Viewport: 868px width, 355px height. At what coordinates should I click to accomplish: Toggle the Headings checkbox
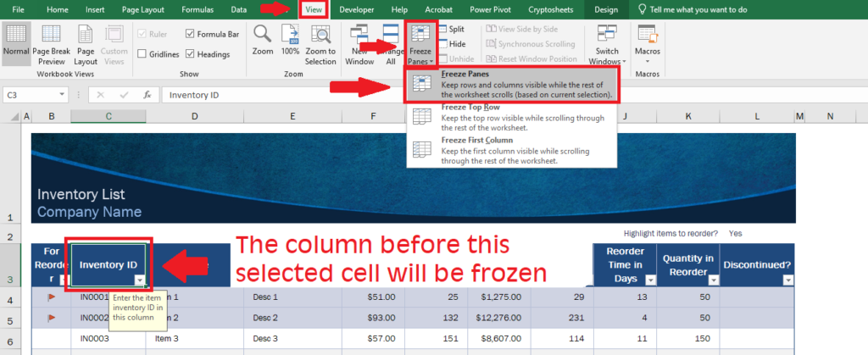coord(191,54)
